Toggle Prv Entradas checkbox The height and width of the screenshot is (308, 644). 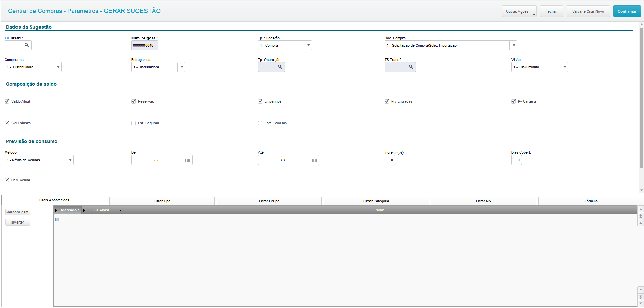387,101
